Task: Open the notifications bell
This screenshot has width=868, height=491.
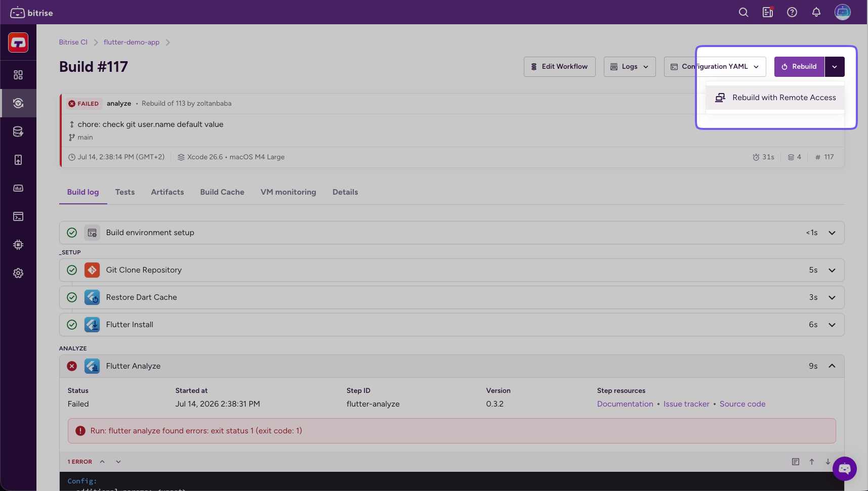Action: click(816, 12)
